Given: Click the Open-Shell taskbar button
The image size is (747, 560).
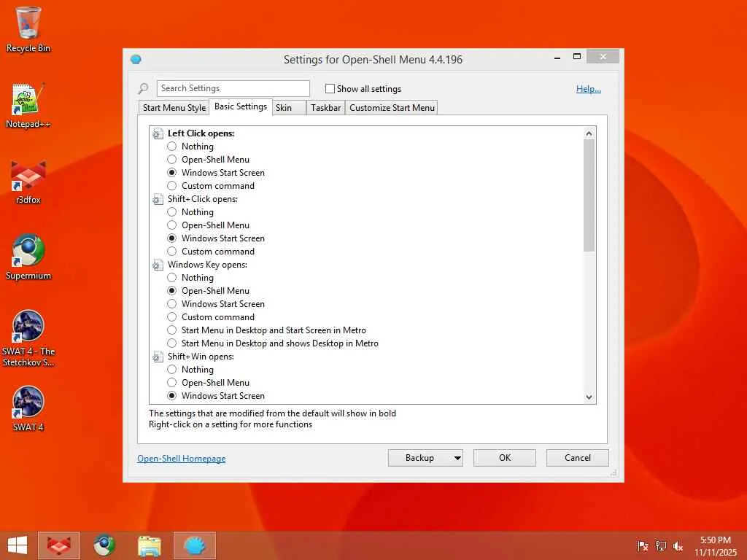Looking at the screenshot, I should point(195,545).
